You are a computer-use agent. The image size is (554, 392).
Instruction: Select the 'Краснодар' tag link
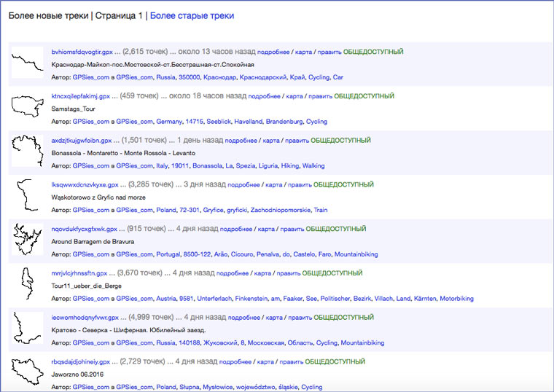[x=219, y=77]
